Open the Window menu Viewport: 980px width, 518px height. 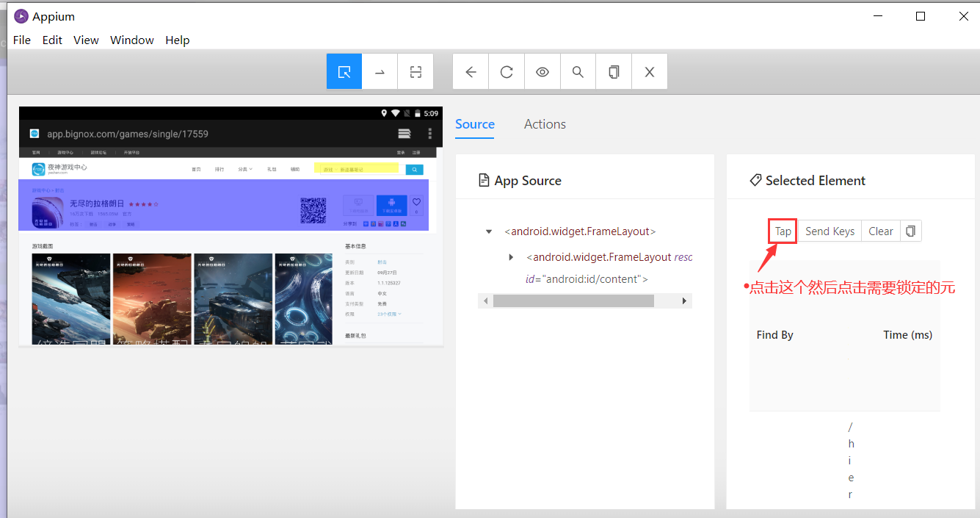[132, 40]
